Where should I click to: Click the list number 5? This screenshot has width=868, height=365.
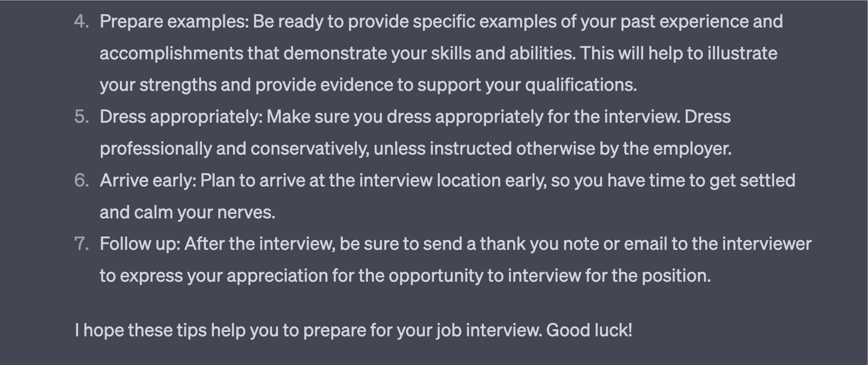81,117
